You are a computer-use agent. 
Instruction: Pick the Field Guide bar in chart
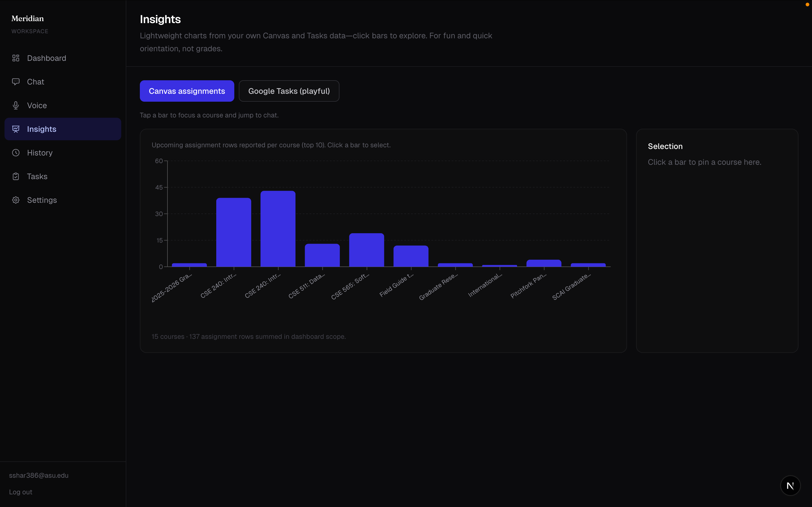tap(411, 256)
